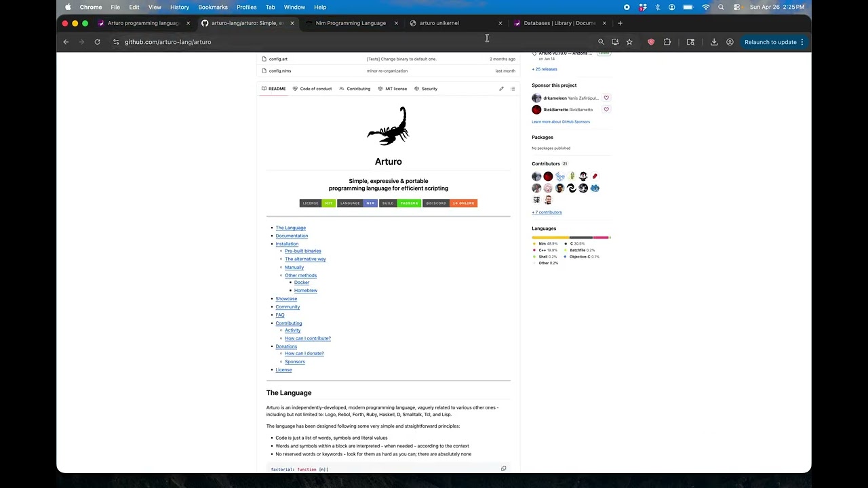Open the Documentation README link
The height and width of the screenshot is (488, 868).
[292, 236]
